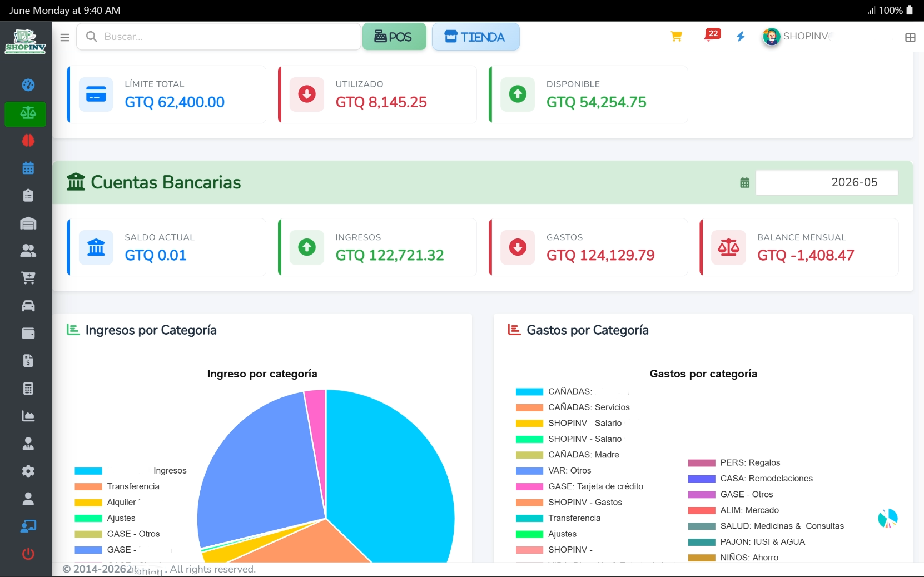Open the yellow cart icon in header
The image size is (924, 577).
pos(676,37)
